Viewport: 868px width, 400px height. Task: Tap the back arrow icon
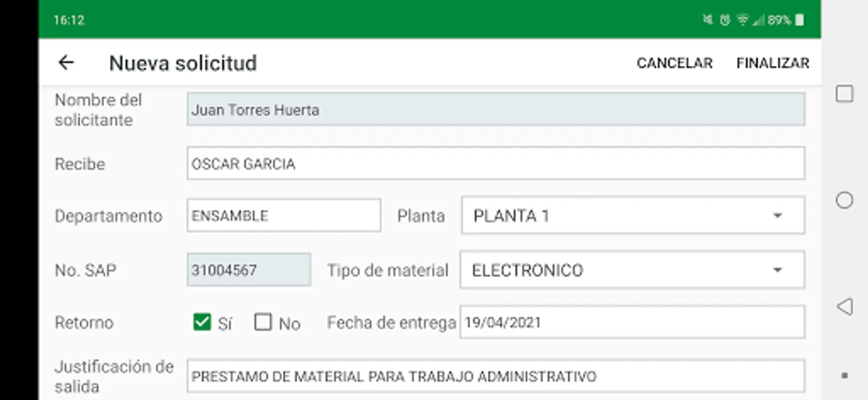point(66,63)
